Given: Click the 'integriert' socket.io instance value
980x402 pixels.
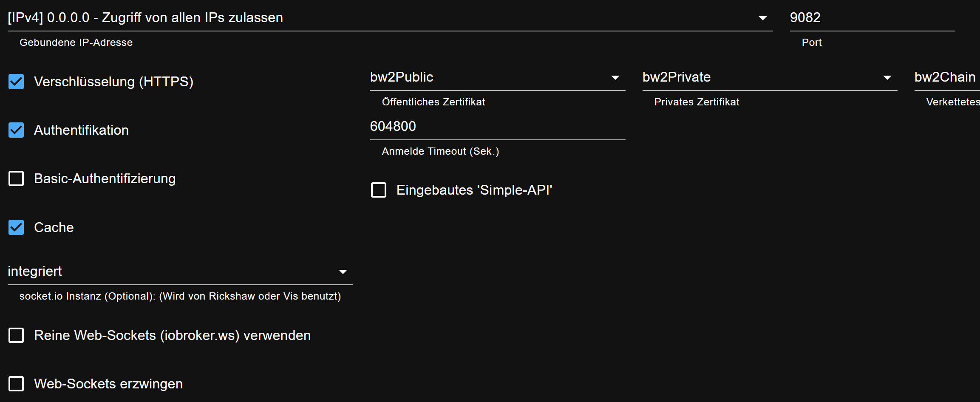Looking at the screenshot, I should (35, 271).
